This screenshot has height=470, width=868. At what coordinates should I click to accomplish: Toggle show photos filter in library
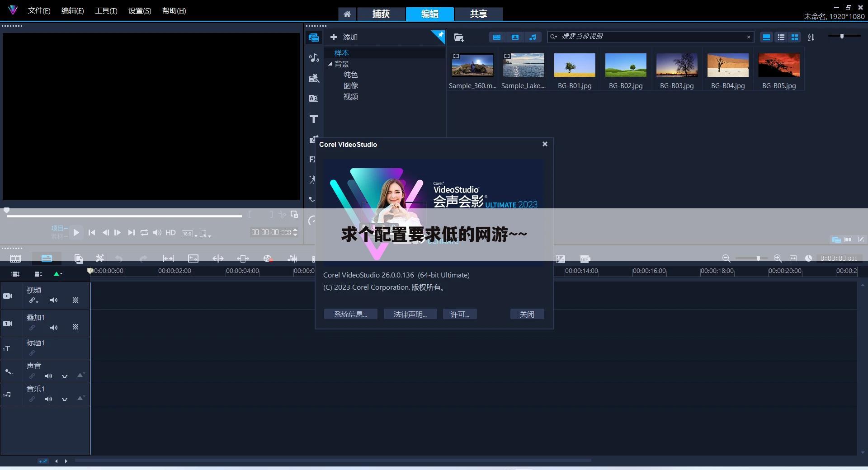tap(515, 38)
